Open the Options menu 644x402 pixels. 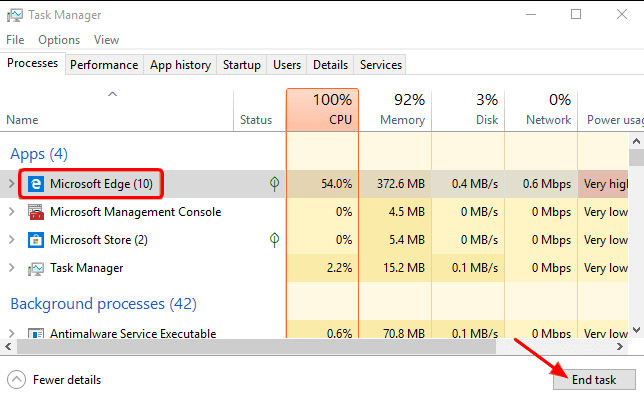click(59, 40)
